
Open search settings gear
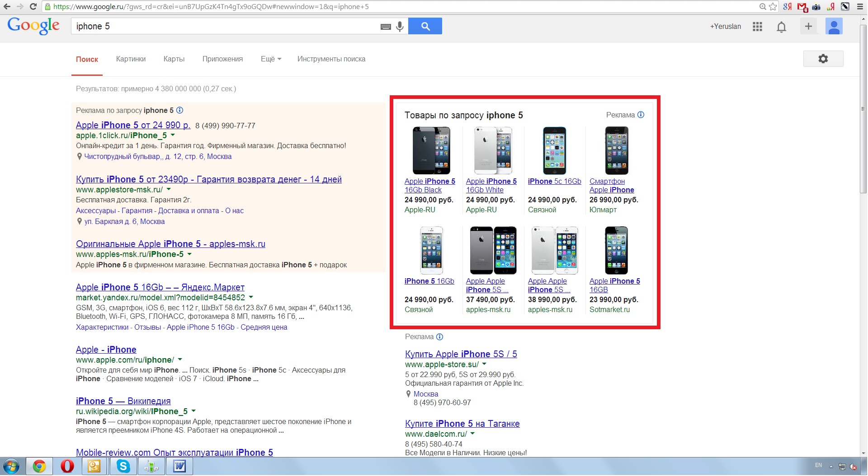click(823, 59)
